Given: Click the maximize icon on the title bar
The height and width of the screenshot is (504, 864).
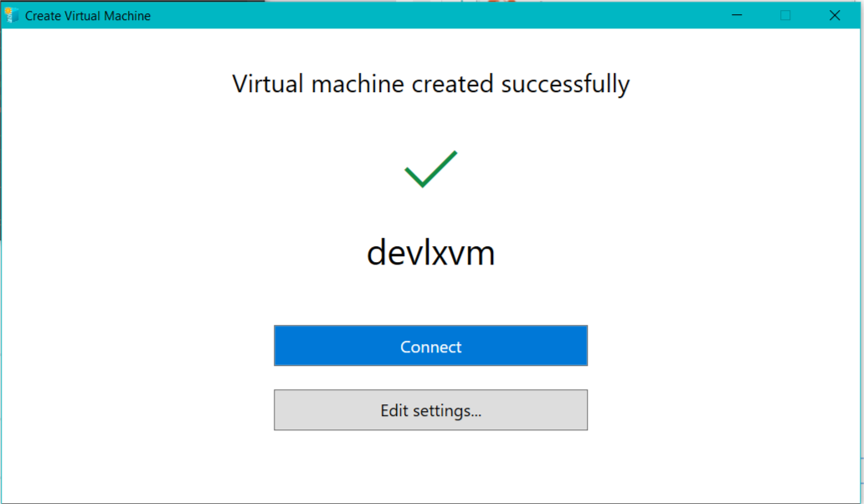Looking at the screenshot, I should click(784, 15).
